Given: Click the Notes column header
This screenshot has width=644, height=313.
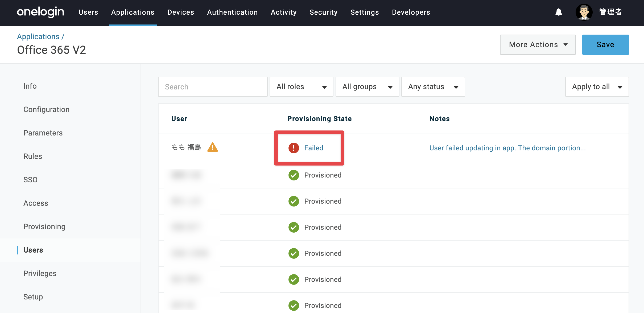Looking at the screenshot, I should pos(439,119).
